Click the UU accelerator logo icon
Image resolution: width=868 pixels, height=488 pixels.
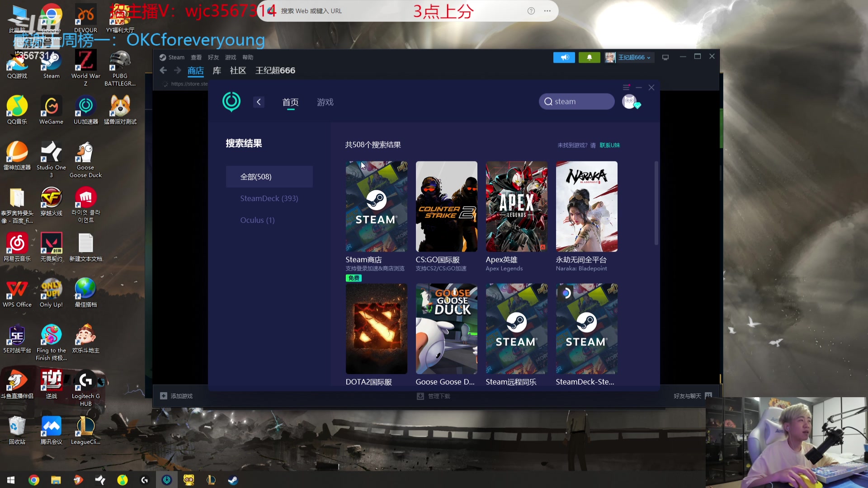point(231,102)
